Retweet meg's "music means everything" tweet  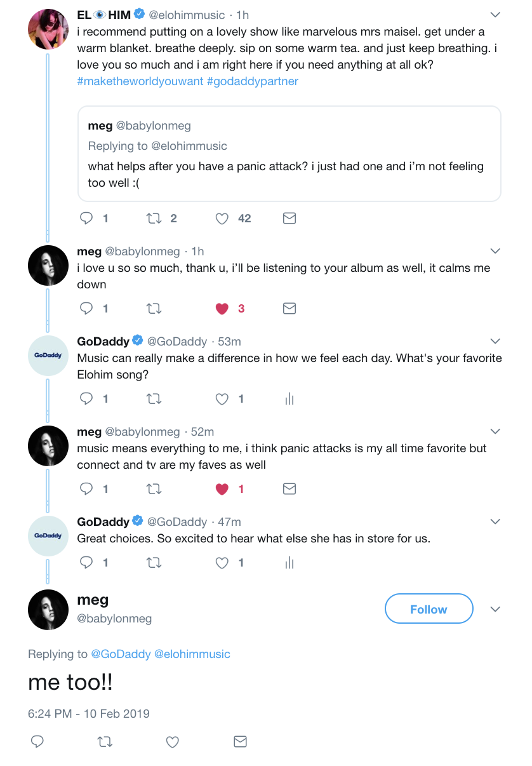tap(154, 489)
